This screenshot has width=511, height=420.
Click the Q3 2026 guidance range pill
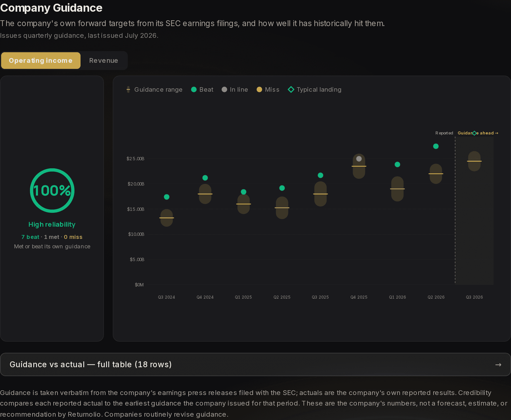point(474,161)
